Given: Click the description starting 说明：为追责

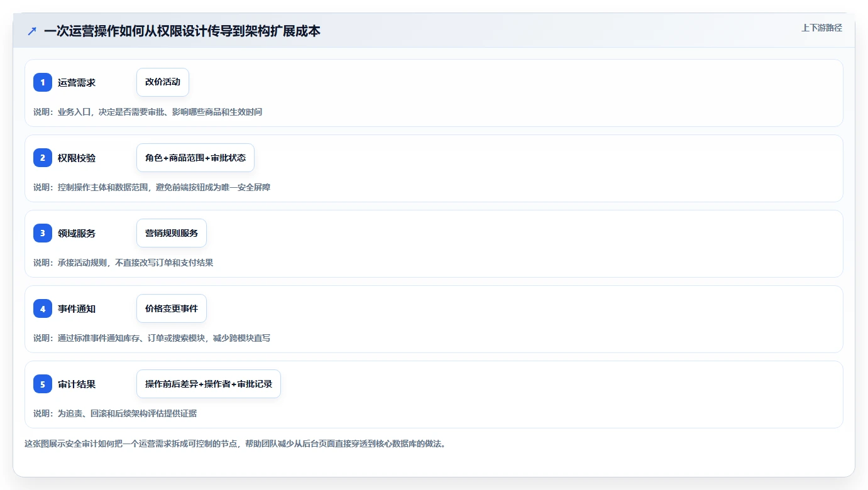Looking at the screenshot, I should (x=115, y=413).
